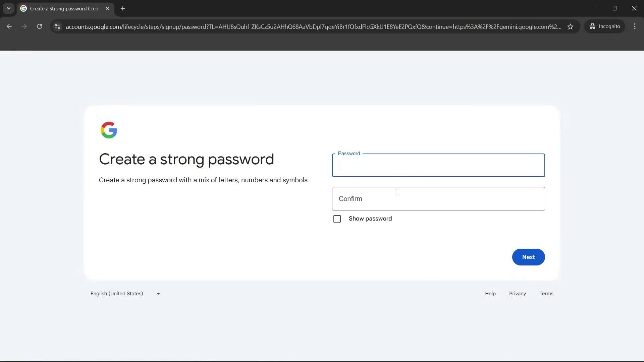Open the Help link
This screenshot has height=362, width=644.
click(490, 293)
